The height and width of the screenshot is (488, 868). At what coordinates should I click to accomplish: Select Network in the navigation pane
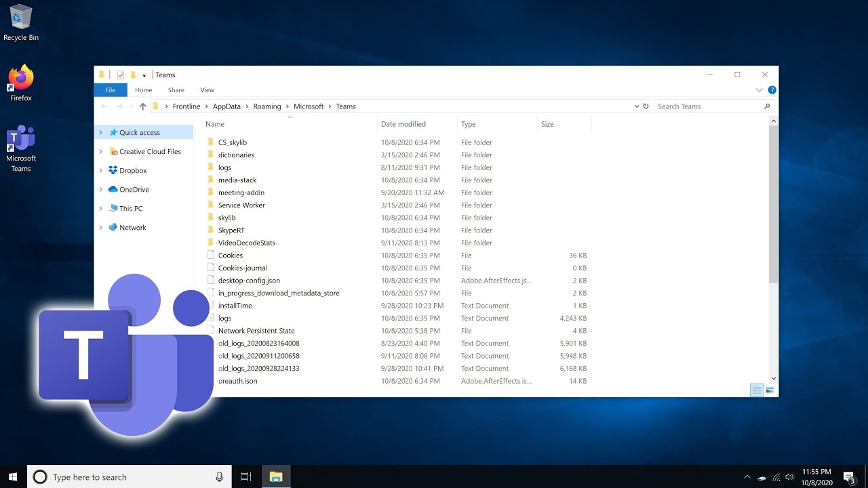[132, 228]
